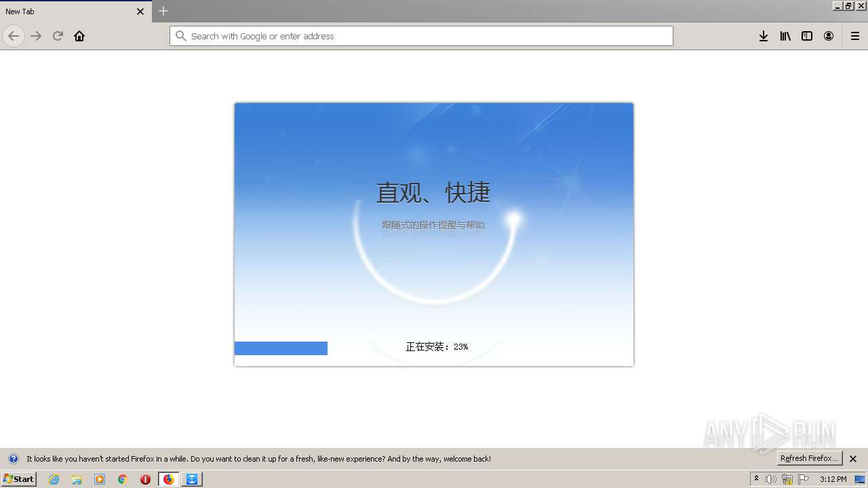Viewport: 868px width, 488px height.
Task: Click the 3:12 PM taskbar clock
Action: pos(833,479)
